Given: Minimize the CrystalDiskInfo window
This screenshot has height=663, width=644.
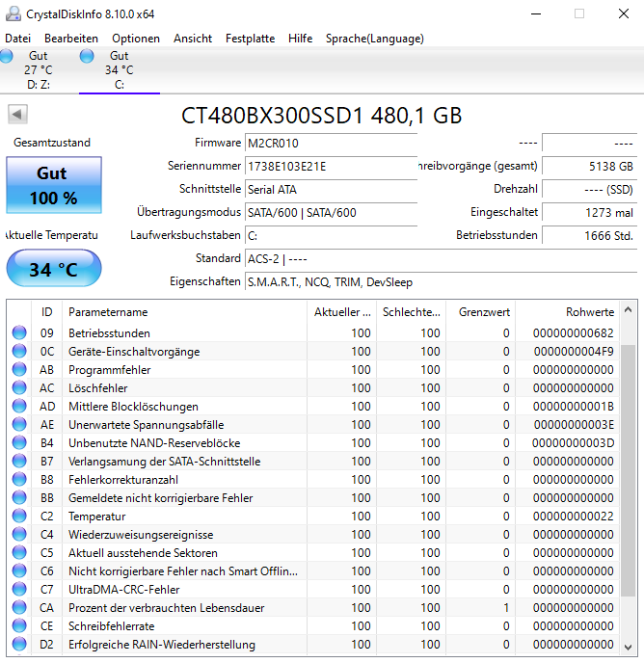Looking at the screenshot, I should (536, 13).
